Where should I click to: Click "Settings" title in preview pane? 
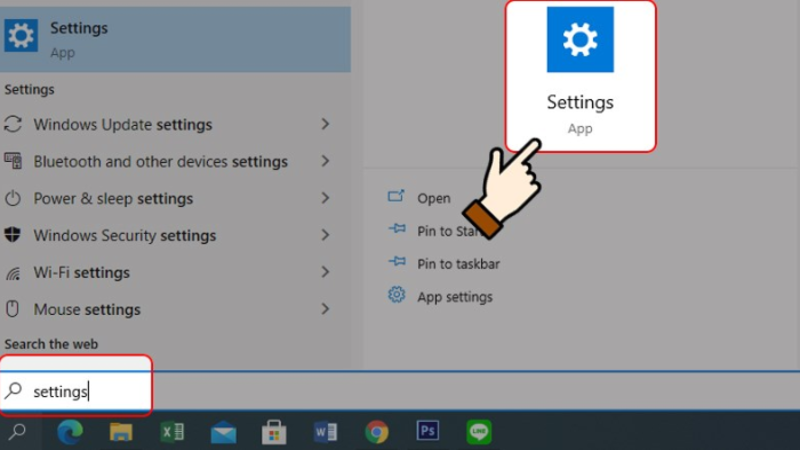tap(580, 103)
